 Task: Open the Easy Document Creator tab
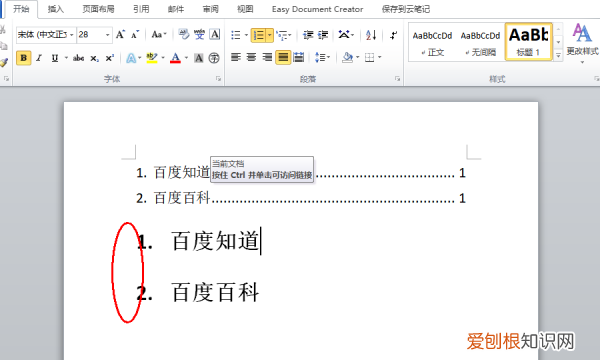[318, 9]
